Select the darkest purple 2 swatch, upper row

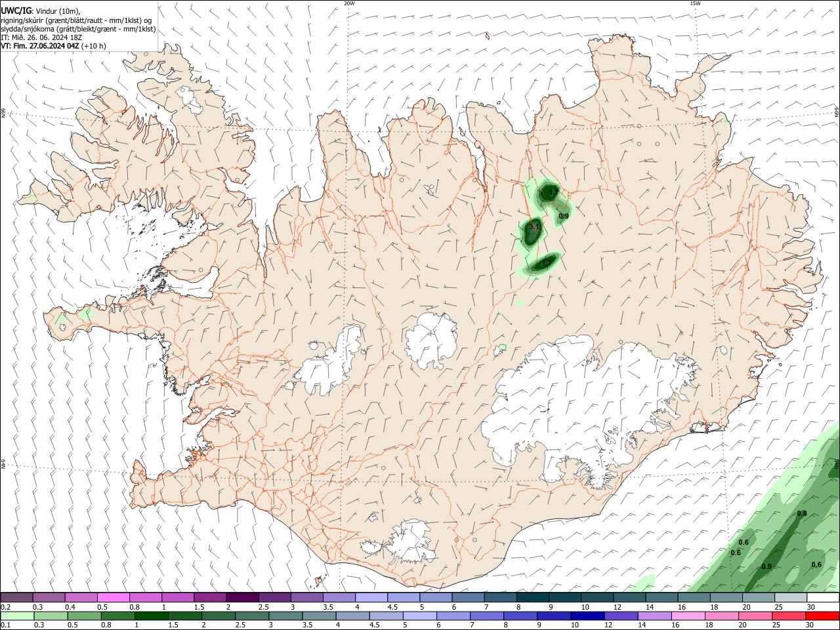(x=242, y=597)
